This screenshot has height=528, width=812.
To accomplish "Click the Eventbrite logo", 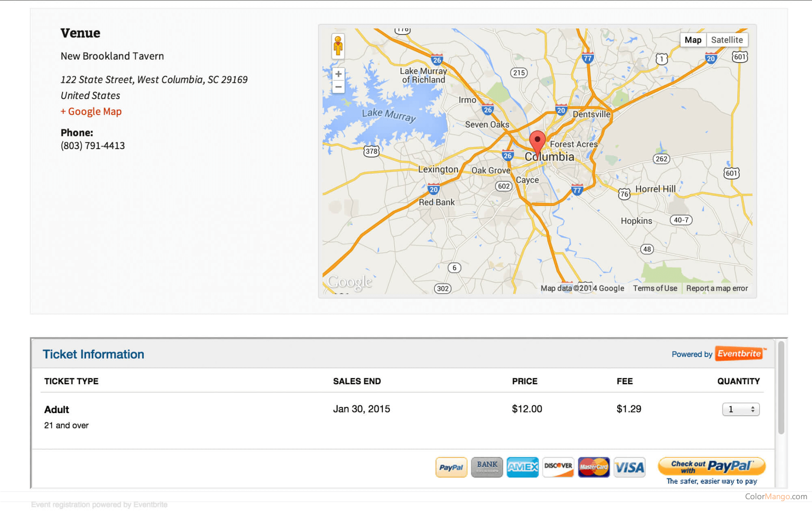I will coord(739,354).
